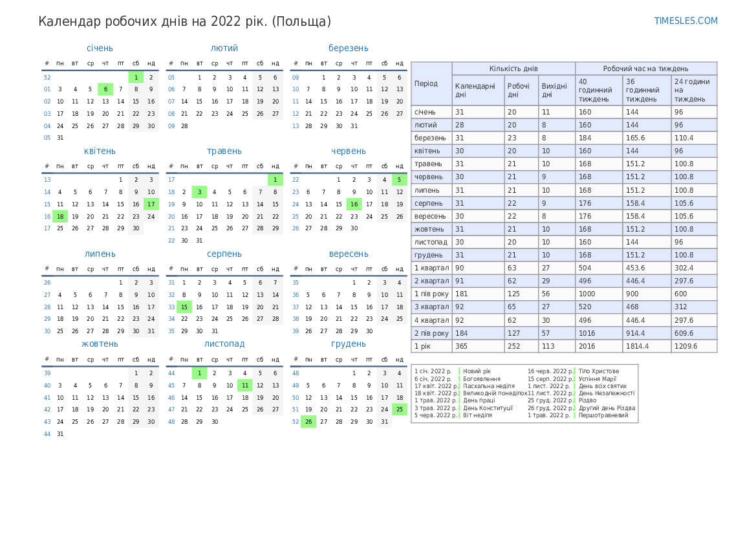Click week number 39 in вересень calendar

point(296,331)
